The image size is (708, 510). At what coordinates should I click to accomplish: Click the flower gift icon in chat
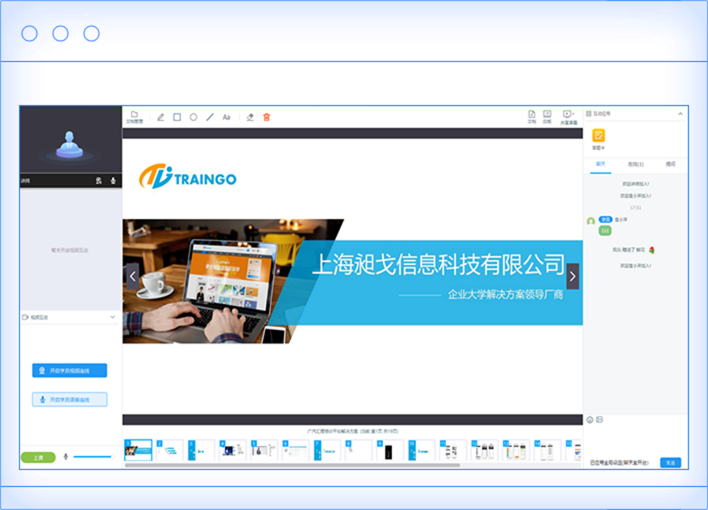(652, 250)
